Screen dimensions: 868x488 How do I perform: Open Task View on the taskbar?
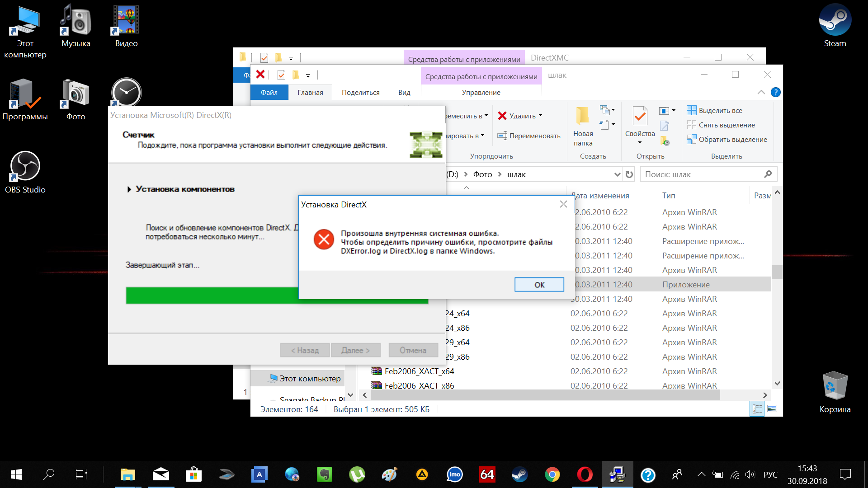pyautogui.click(x=81, y=474)
